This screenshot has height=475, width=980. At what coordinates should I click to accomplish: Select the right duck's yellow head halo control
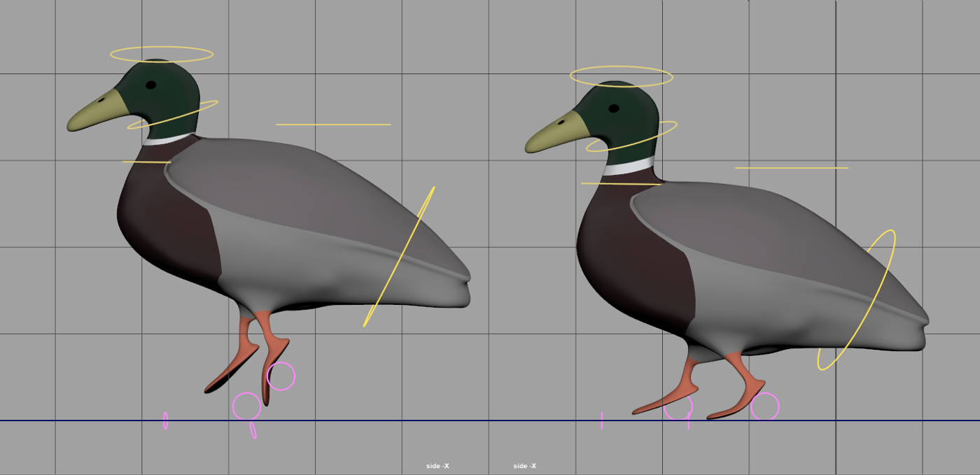pyautogui.click(x=621, y=68)
